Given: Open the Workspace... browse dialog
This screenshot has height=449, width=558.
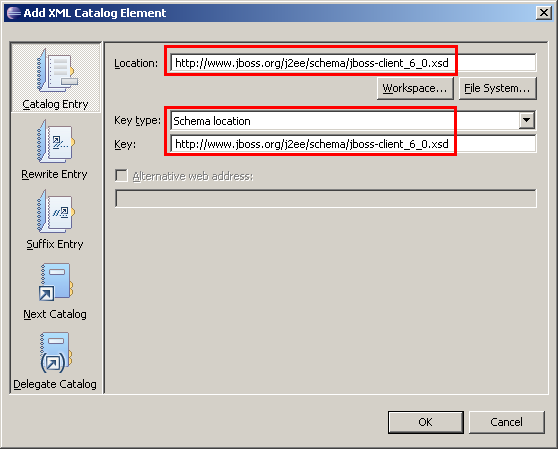Looking at the screenshot, I should point(415,88).
